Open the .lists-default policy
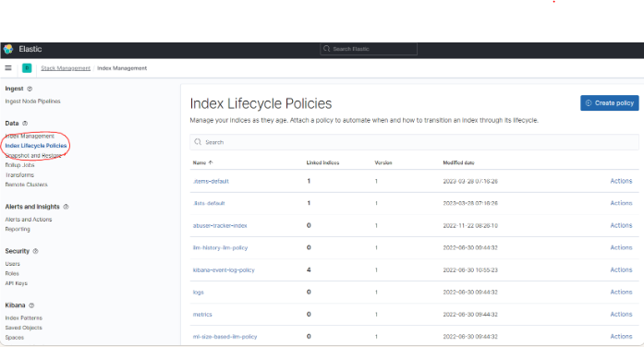Image resolution: width=644 pixels, height=347 pixels. pyautogui.click(x=209, y=203)
